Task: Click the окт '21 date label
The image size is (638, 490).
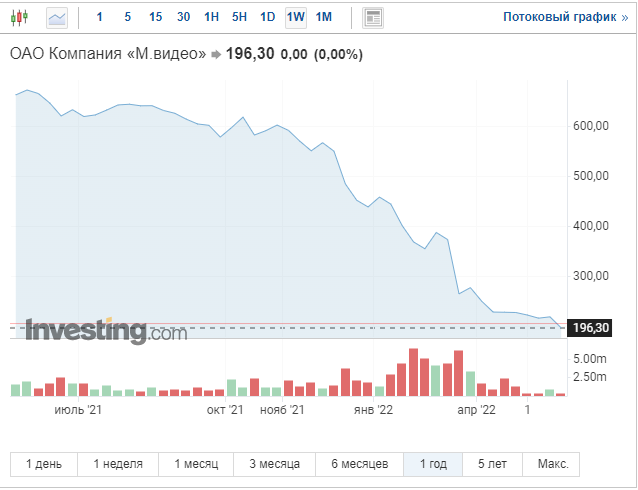Action: point(225,409)
